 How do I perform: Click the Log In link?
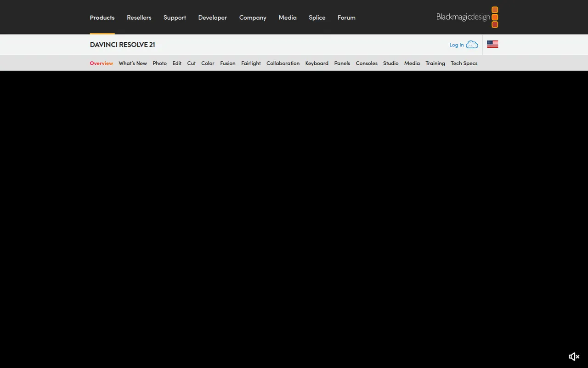457,45
